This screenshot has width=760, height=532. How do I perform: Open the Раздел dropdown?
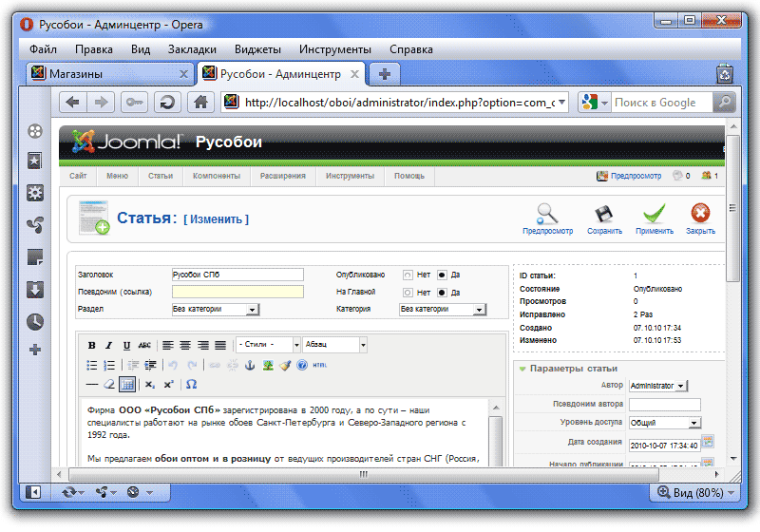tap(215, 309)
